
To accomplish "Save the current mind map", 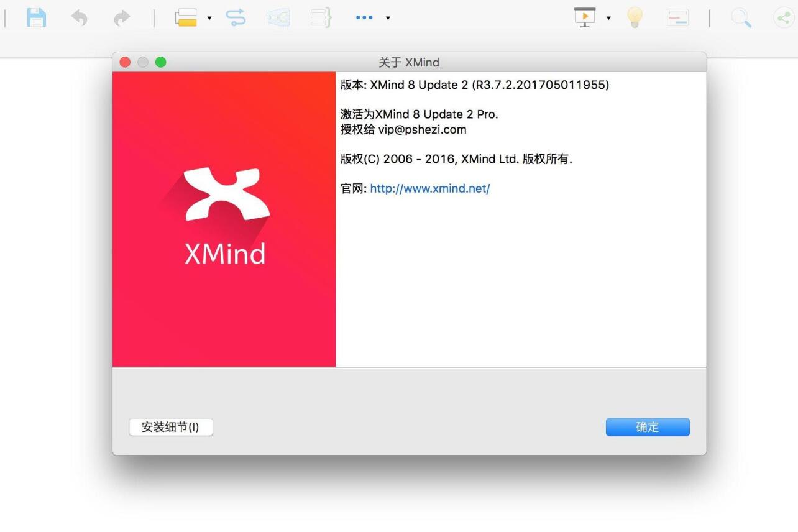I will pos(37,17).
